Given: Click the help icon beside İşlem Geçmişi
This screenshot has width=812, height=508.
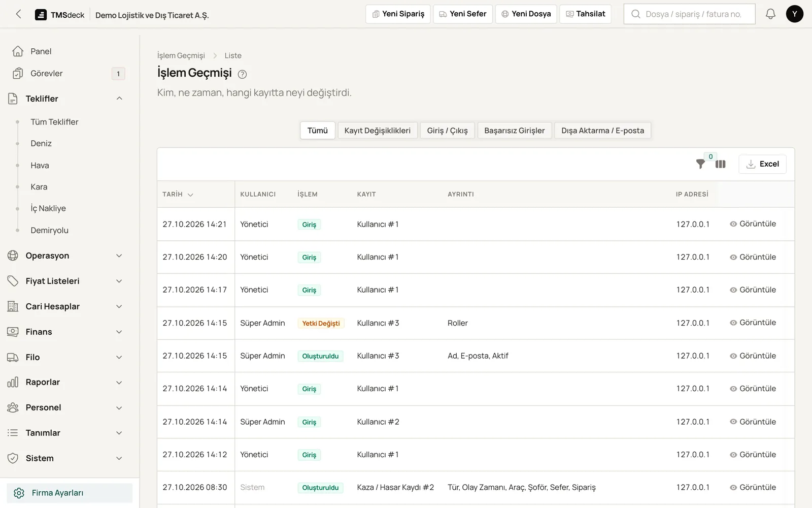Looking at the screenshot, I should [242, 74].
